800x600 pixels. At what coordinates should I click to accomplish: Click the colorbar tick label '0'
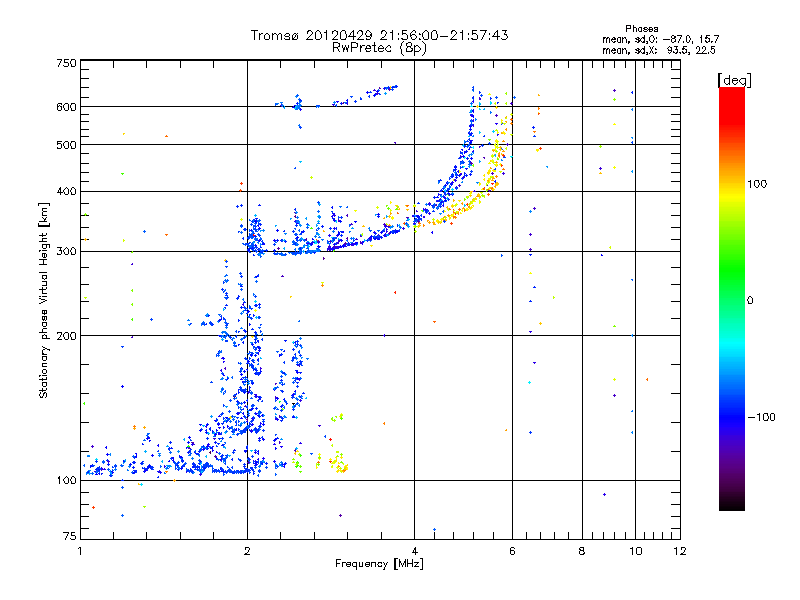[x=750, y=301]
